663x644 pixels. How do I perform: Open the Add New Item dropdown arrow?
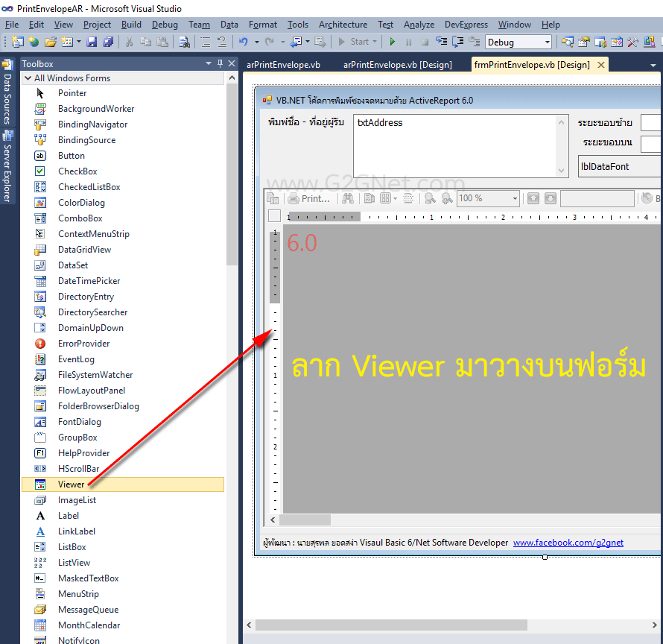(x=79, y=42)
